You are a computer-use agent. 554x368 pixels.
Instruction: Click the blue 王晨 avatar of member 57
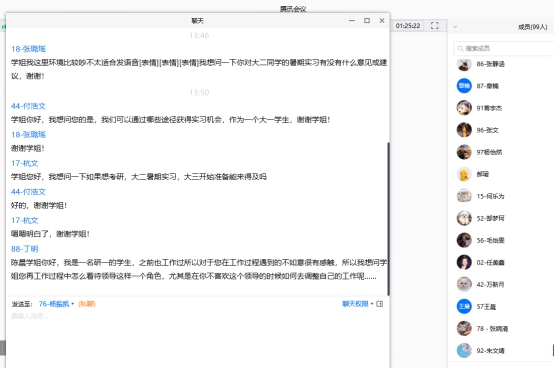coord(464,307)
